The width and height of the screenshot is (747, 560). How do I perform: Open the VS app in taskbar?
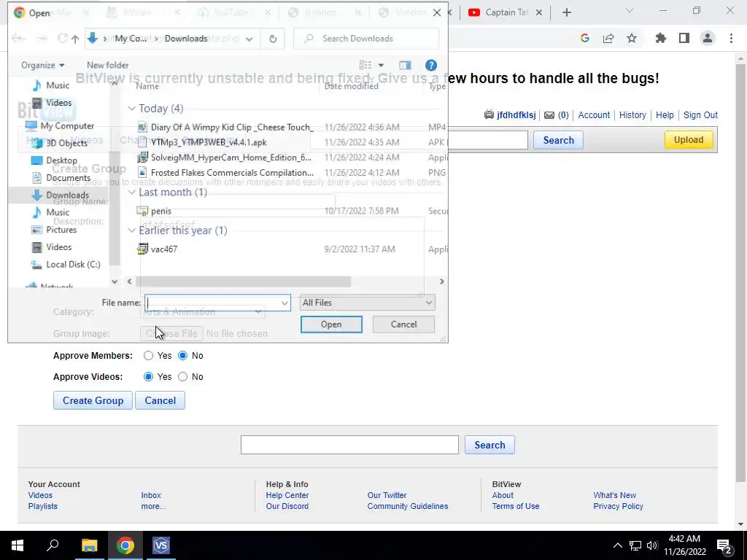(161, 545)
